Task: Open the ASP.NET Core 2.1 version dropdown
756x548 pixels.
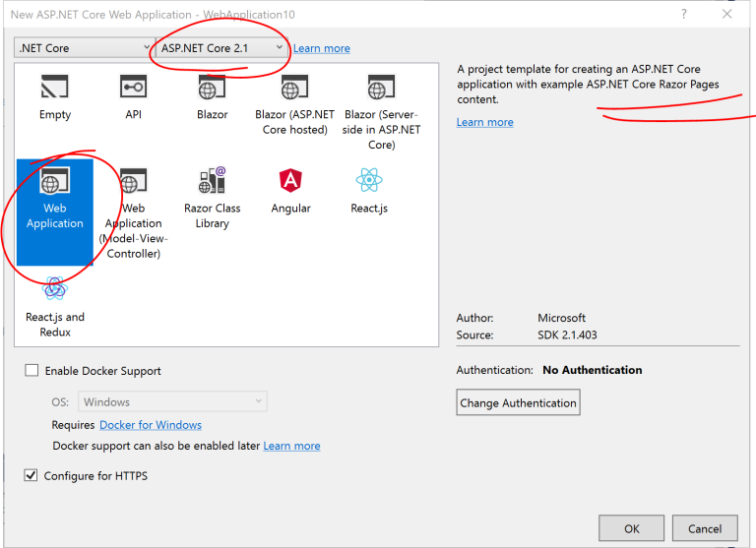Action: (x=220, y=48)
